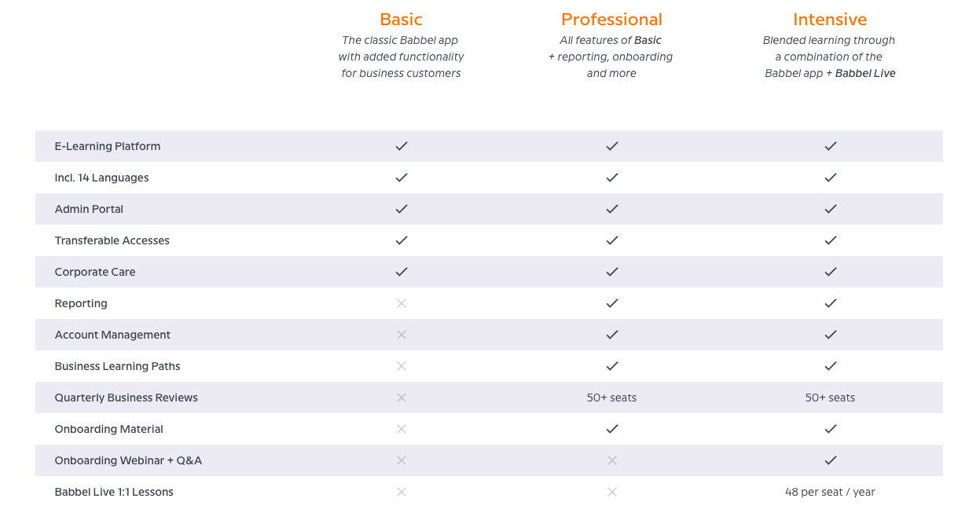This screenshot has width=980, height=524.
Task: Select the Intensive plan heading
Action: (830, 20)
